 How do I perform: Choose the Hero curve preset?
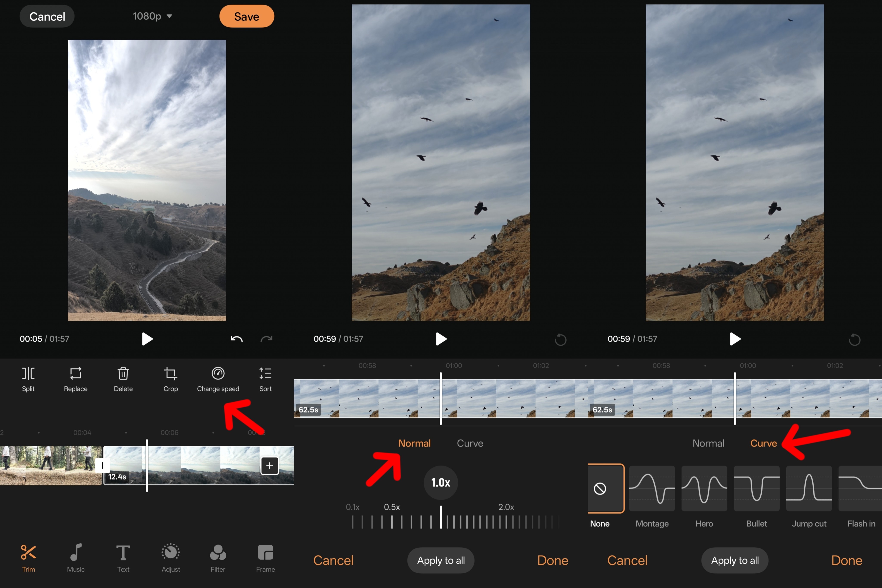pos(704,488)
